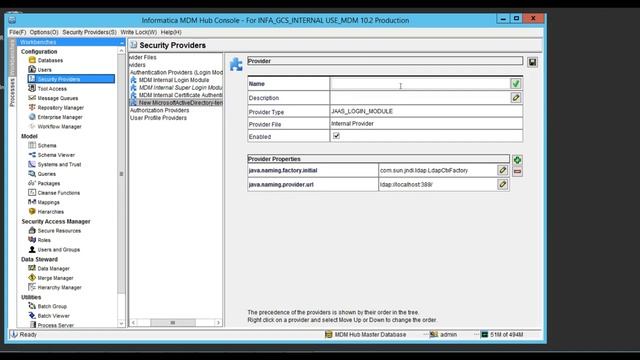Save provider with the disk icon
Viewport: 640px width, 360px height.
click(532, 62)
